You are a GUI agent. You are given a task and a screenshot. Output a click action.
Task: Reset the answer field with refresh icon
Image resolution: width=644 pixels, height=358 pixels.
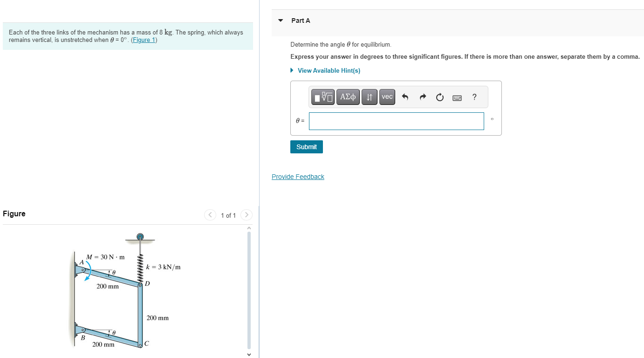point(440,97)
